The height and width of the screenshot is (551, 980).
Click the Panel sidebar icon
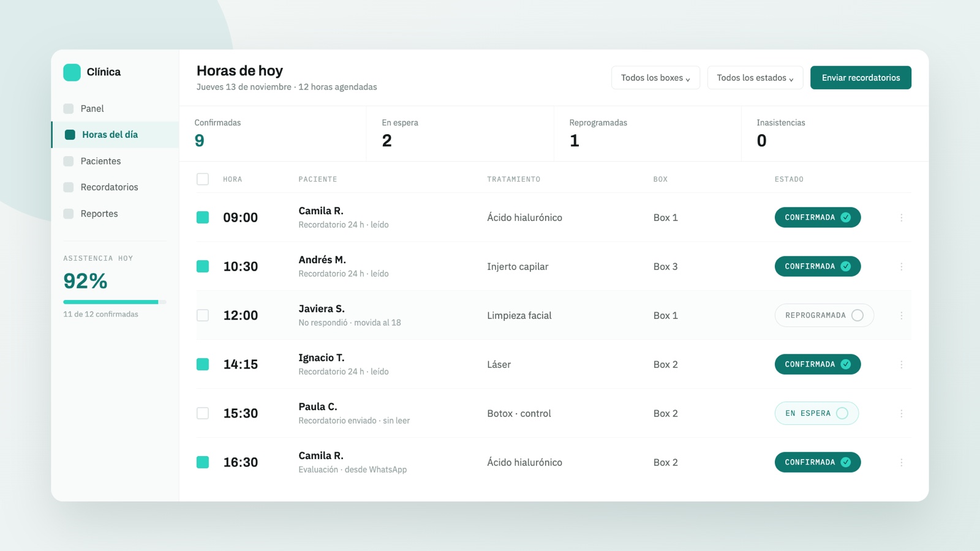point(69,108)
